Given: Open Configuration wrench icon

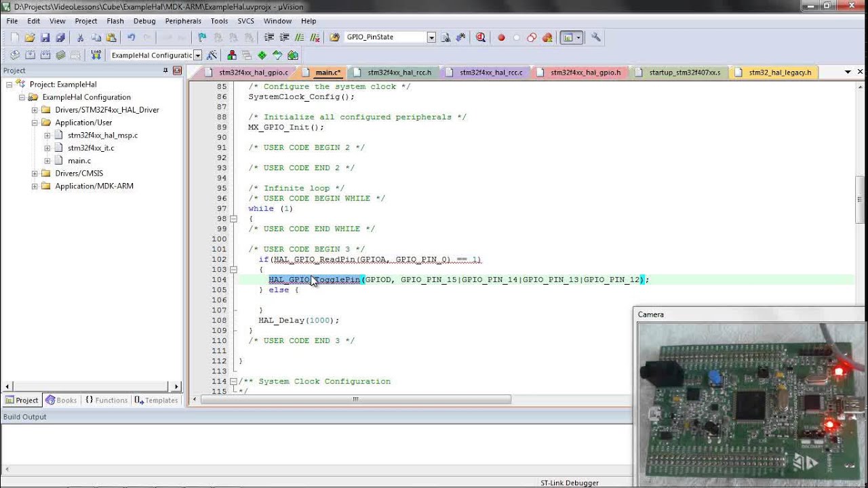Looking at the screenshot, I should 596,37.
